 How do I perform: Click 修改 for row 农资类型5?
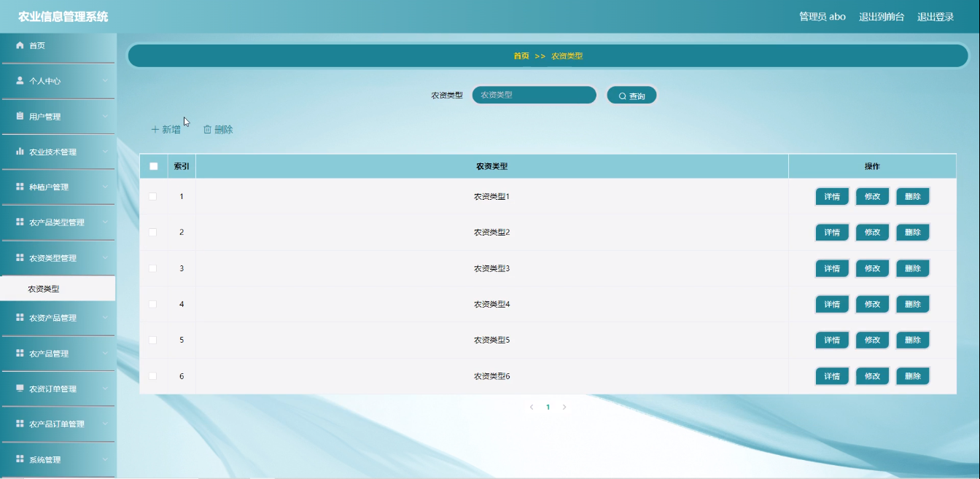click(872, 340)
